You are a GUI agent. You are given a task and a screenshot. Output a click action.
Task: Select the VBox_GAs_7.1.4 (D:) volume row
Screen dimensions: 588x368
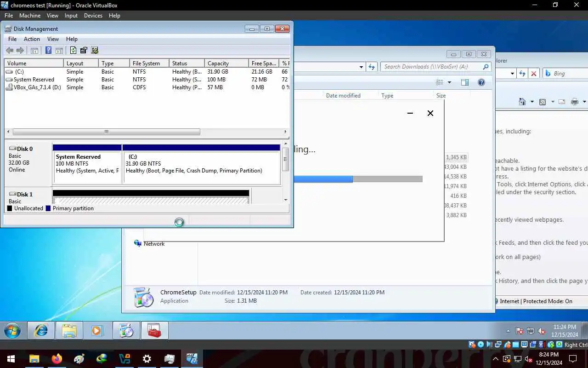point(147,87)
